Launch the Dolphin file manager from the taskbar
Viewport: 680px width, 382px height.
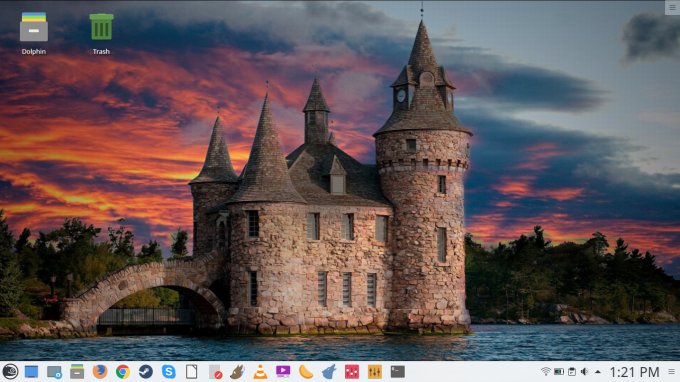(x=77, y=372)
